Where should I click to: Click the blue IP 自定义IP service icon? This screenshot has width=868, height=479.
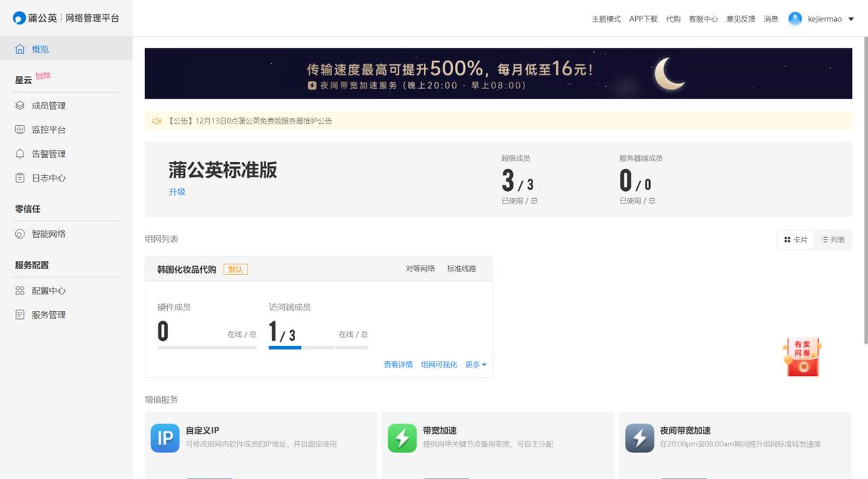coord(165,438)
